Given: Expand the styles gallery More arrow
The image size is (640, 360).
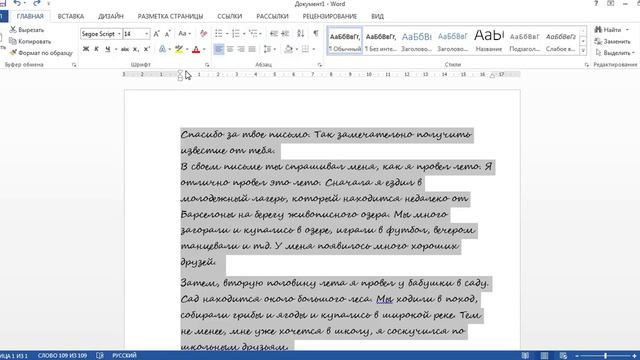Looking at the screenshot, I should coord(583,51).
